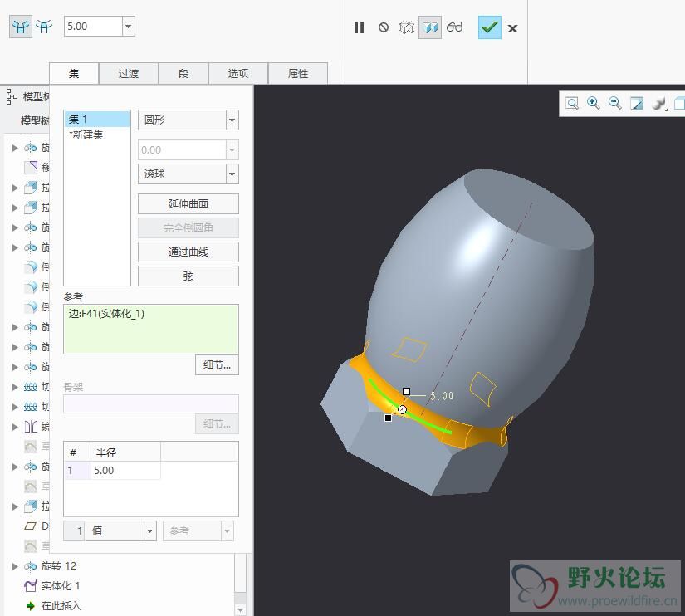Open the 值 dropdown arrow
Viewport: 685px width, 616px height.
click(x=149, y=530)
